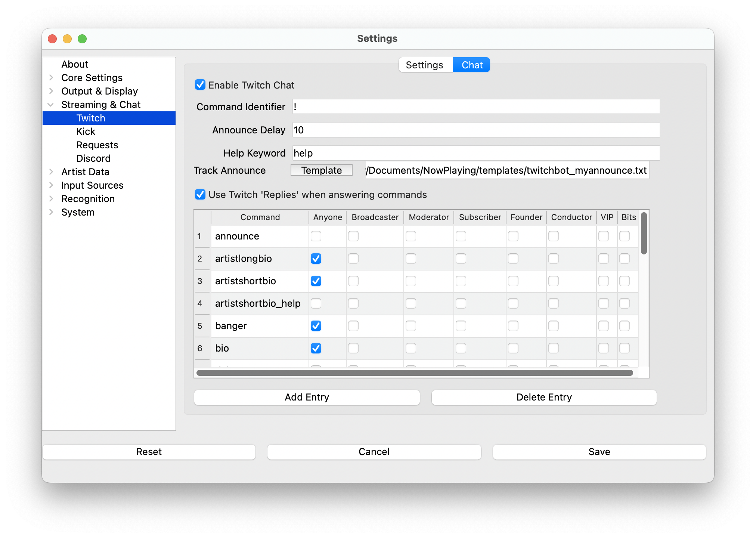Image resolution: width=756 pixels, height=538 pixels.
Task: Click the Delete Entry button
Action: pos(544,397)
